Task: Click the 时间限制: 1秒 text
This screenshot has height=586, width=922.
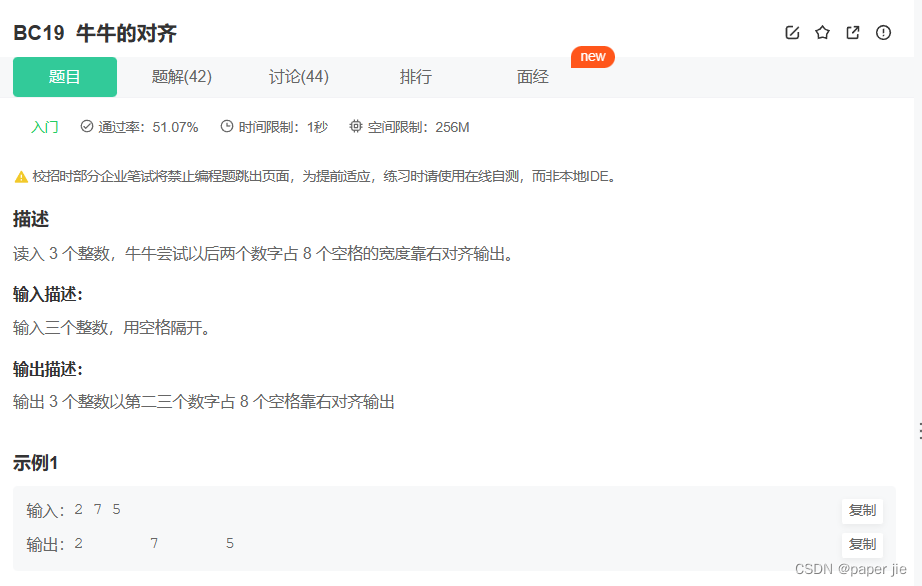Action: (283, 127)
